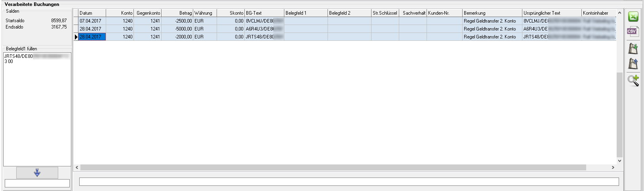This screenshot has height=191, width=644.
Task: Select the booking row dated 07.04.2017
Action: click(92, 21)
